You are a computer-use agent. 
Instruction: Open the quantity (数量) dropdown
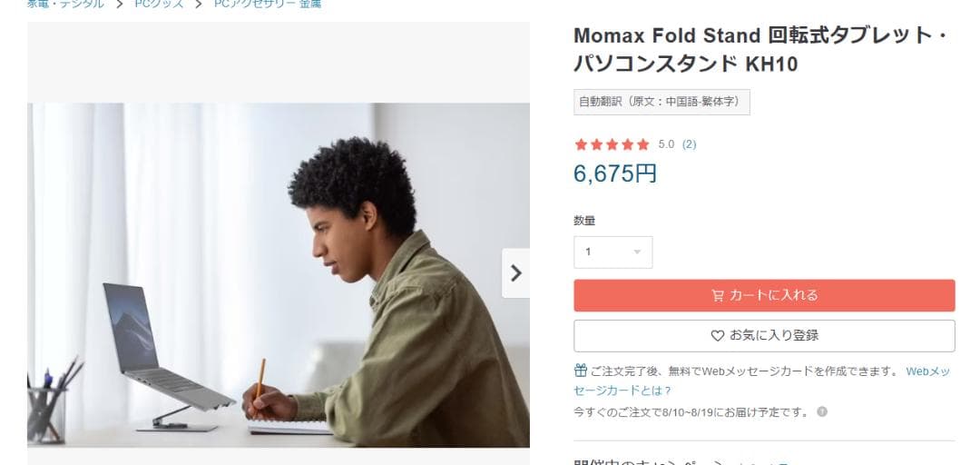point(612,252)
